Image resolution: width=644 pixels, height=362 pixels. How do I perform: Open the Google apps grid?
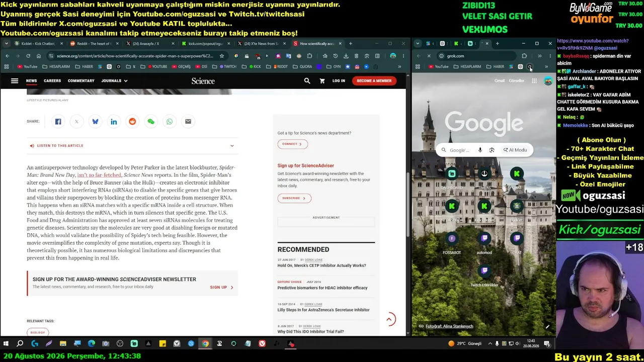point(534,81)
